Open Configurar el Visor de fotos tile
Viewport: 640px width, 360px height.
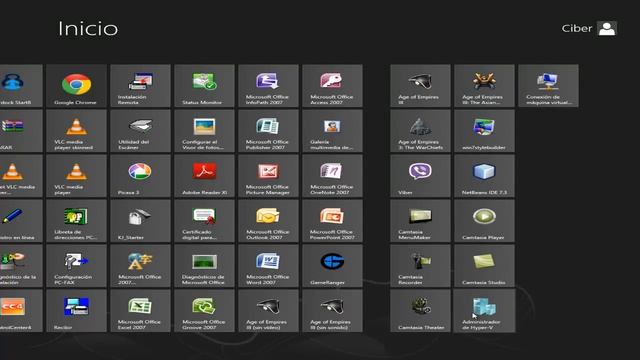pos(204,131)
